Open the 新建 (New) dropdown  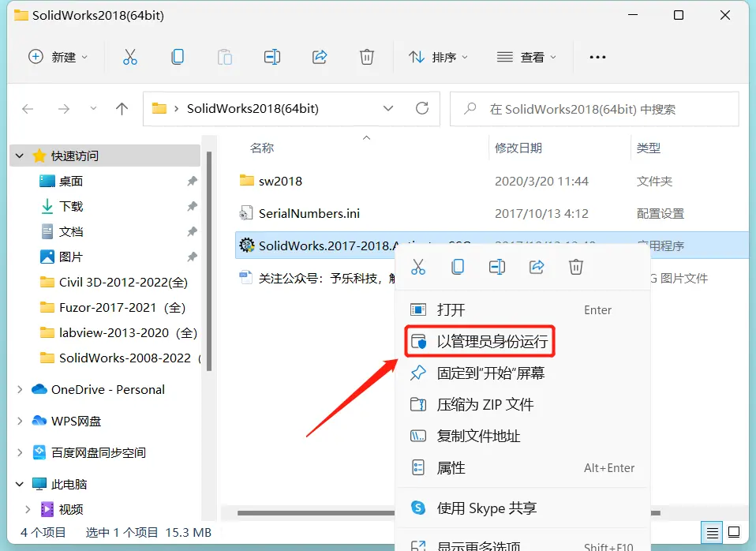click(x=58, y=57)
